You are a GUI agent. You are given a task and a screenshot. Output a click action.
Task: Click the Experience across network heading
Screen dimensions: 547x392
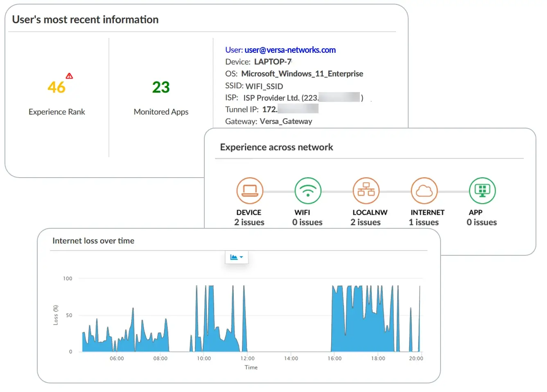tap(276, 147)
